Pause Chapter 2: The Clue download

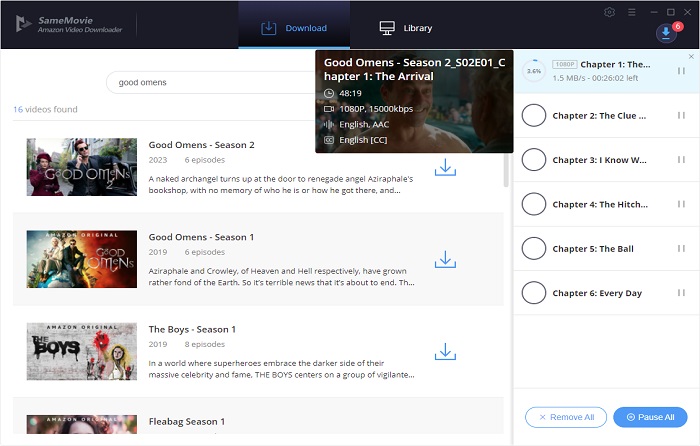[681, 116]
